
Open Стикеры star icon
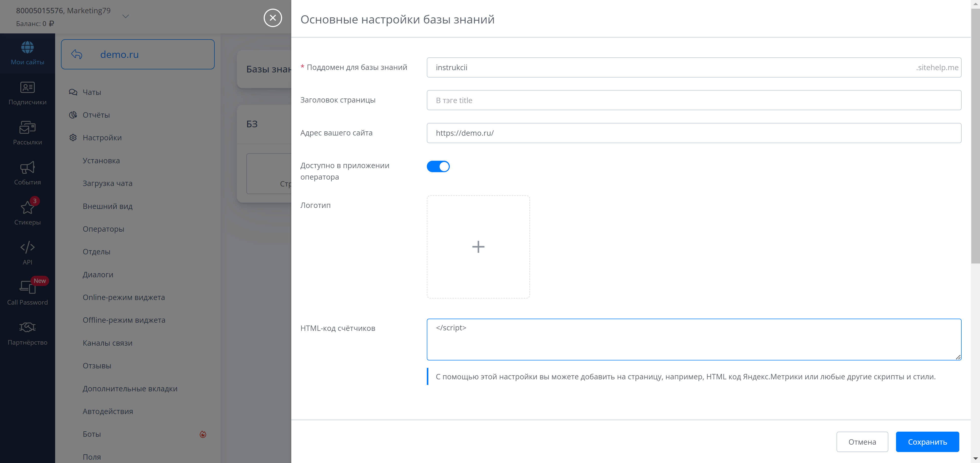(x=27, y=208)
